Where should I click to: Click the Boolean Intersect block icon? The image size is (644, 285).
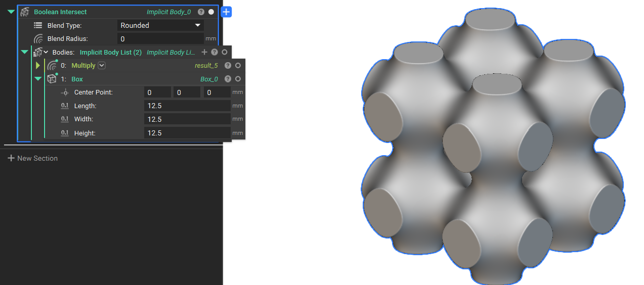coord(25,12)
